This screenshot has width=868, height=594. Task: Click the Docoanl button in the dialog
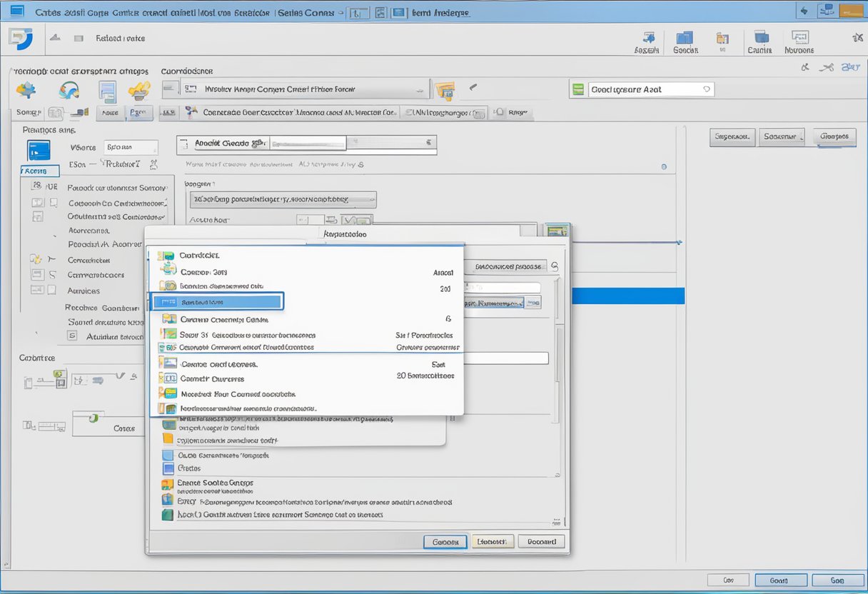[x=541, y=543]
